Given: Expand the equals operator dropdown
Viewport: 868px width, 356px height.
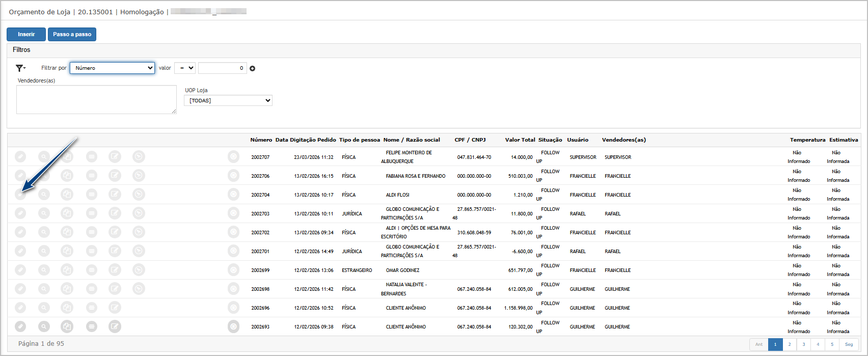Looking at the screenshot, I should click(x=184, y=68).
